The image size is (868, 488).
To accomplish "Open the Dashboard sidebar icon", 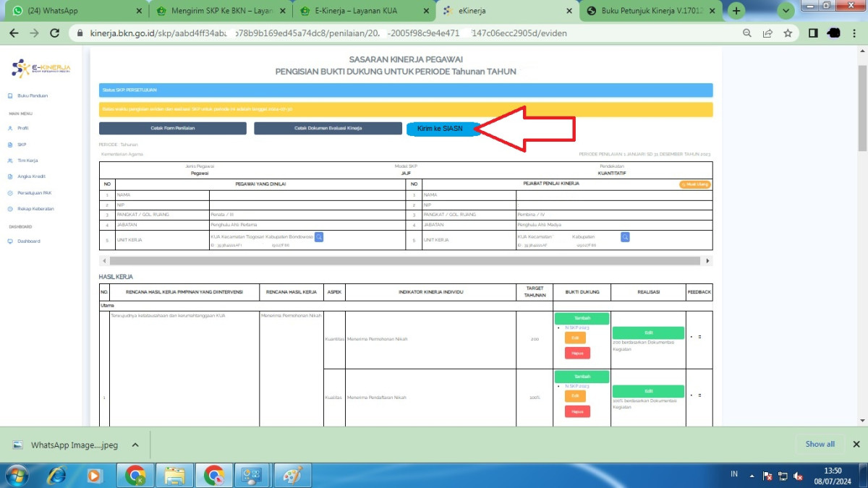I will point(10,241).
